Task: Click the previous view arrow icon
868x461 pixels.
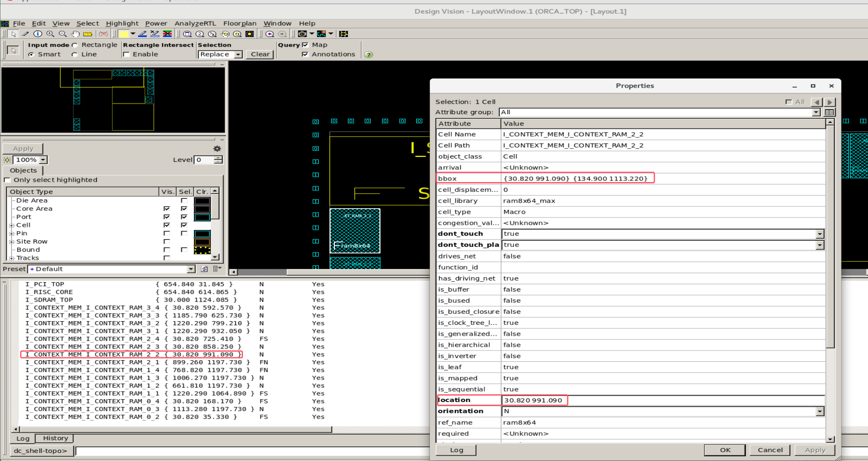Action: (270, 34)
